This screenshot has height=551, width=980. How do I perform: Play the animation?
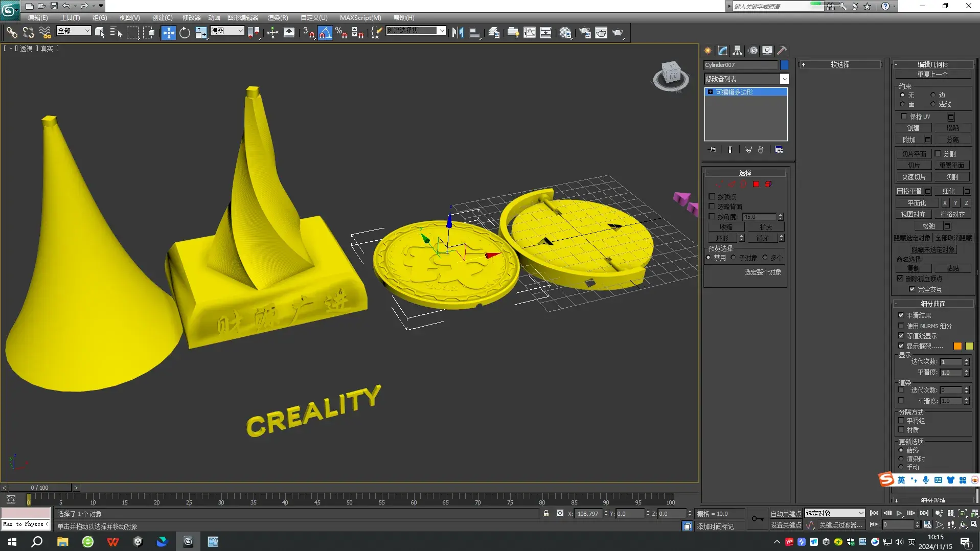(899, 513)
